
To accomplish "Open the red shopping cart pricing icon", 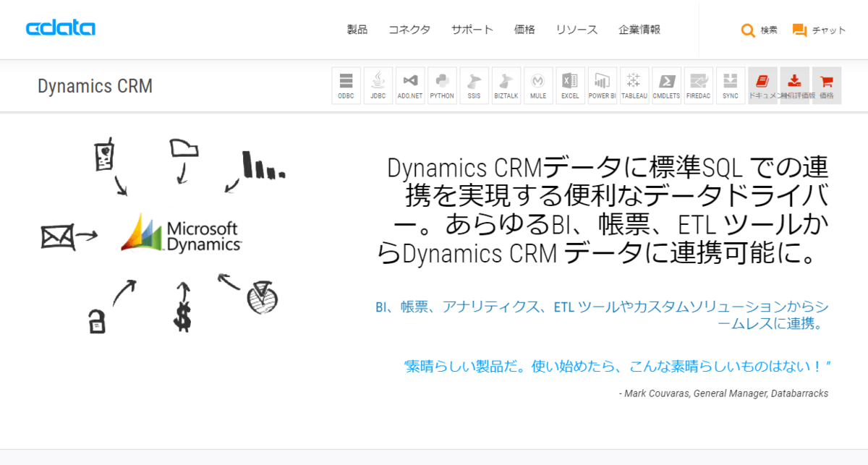I will coord(826,85).
